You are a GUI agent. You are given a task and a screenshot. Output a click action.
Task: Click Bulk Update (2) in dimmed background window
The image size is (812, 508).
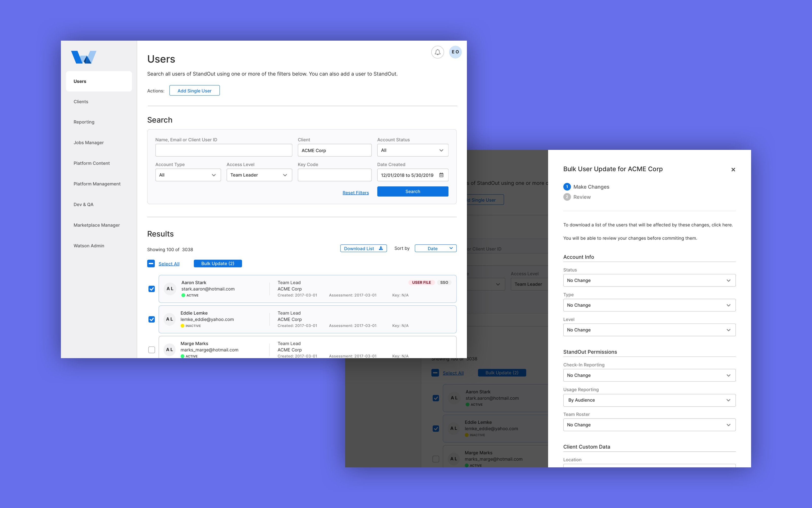[x=502, y=373]
